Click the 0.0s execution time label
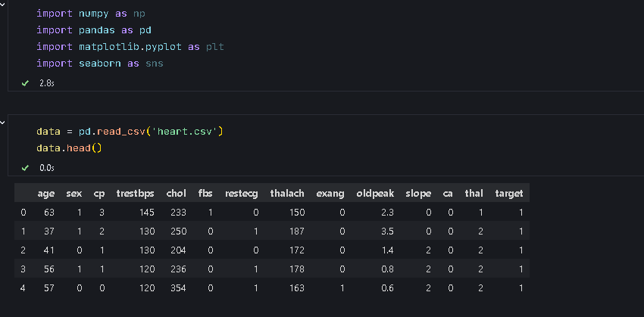This screenshot has width=644, height=317. [47, 168]
